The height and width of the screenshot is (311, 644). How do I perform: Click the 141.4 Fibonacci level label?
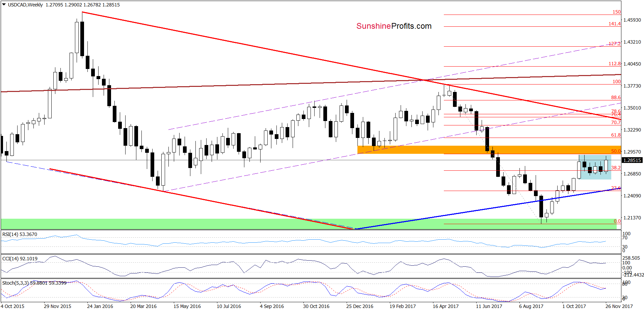(615, 24)
